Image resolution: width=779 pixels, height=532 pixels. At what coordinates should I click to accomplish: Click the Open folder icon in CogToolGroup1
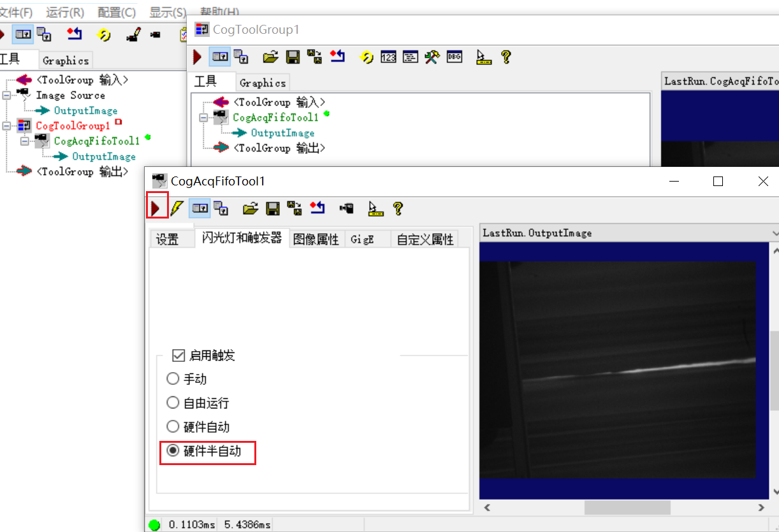[271, 57]
